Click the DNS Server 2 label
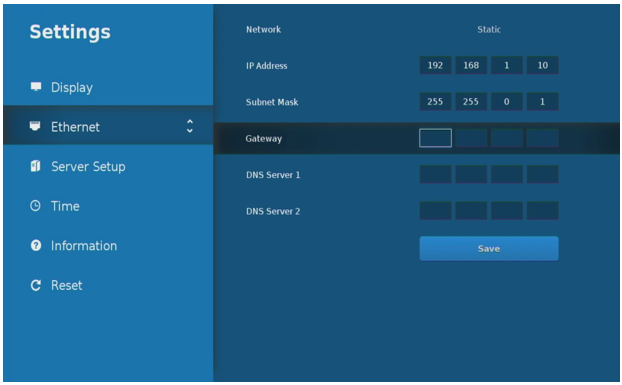The height and width of the screenshot is (385, 622). [273, 211]
